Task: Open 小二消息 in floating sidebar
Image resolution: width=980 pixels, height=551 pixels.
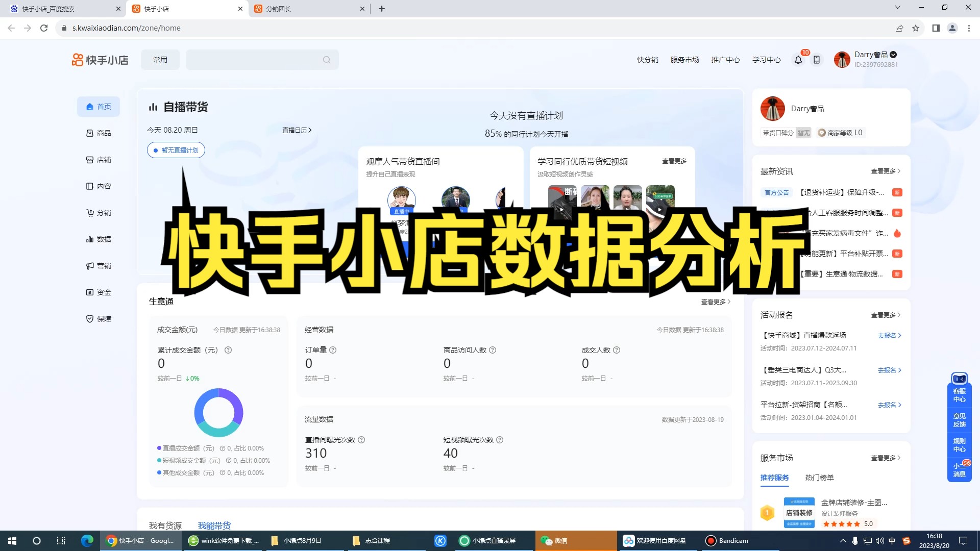Action: (x=960, y=470)
